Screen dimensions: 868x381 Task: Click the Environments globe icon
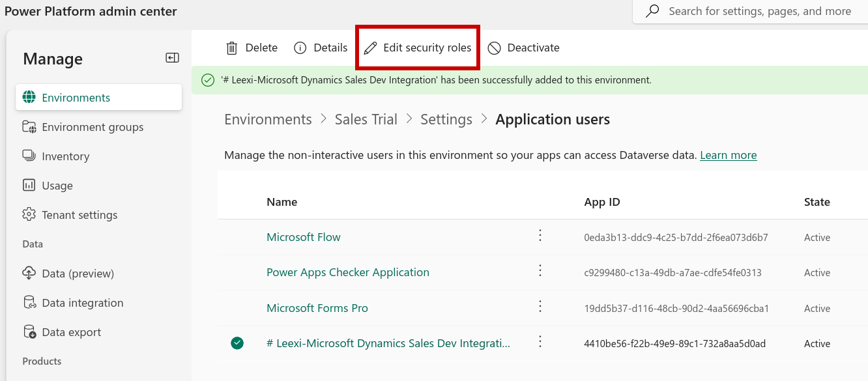[x=29, y=98]
